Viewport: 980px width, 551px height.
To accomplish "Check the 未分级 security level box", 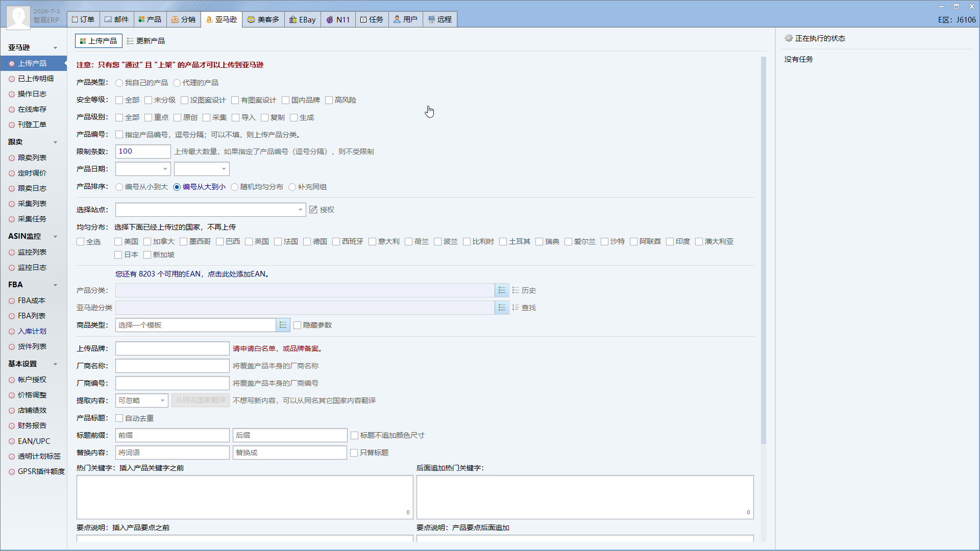I will tap(148, 101).
